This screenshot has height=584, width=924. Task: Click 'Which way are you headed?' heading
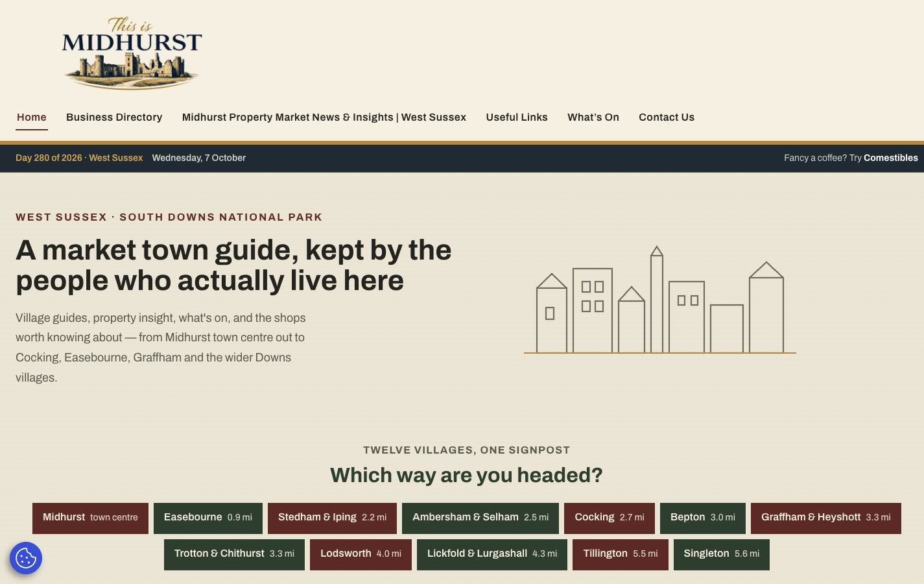coord(466,475)
